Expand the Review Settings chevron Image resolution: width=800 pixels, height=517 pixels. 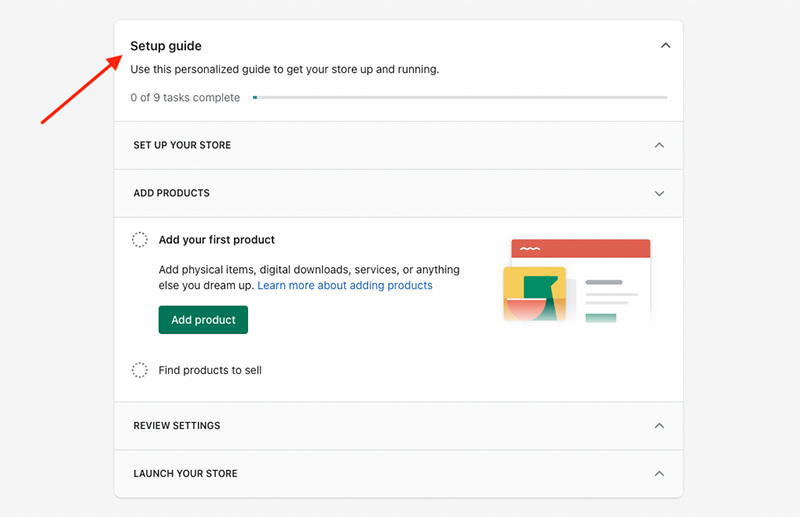pos(659,426)
